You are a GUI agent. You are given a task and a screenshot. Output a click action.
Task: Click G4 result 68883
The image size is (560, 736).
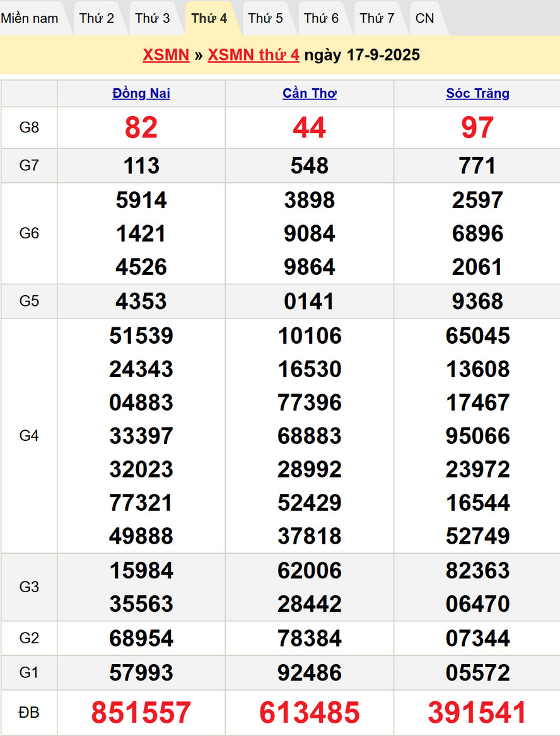[310, 436]
